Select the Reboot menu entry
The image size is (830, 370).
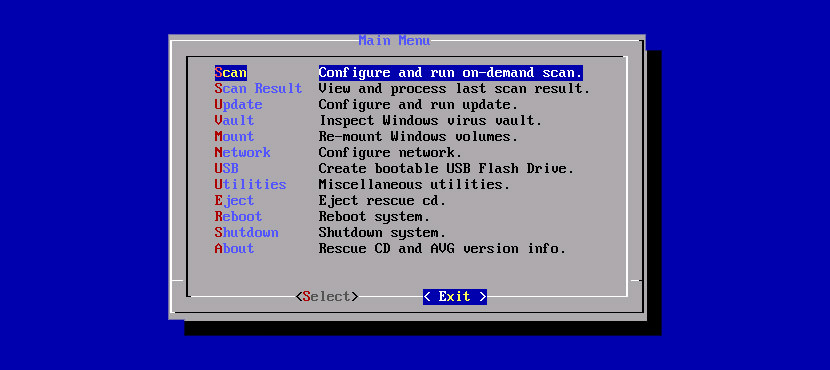coord(238,216)
